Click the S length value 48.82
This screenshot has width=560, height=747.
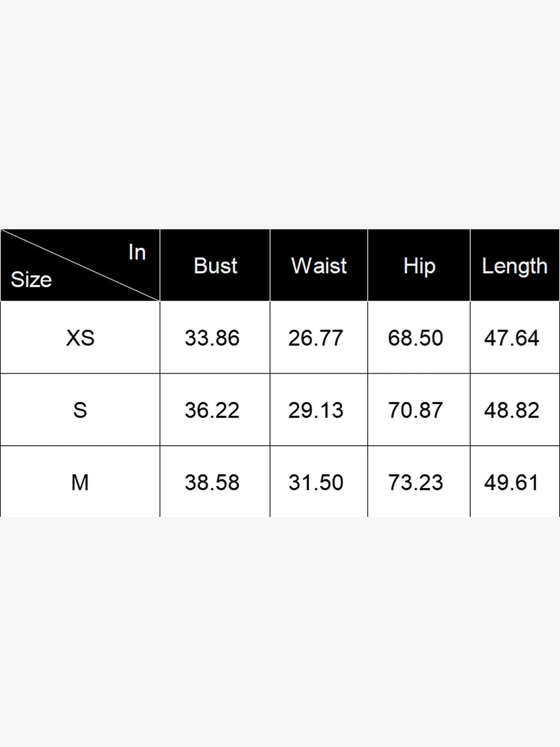pos(511,410)
